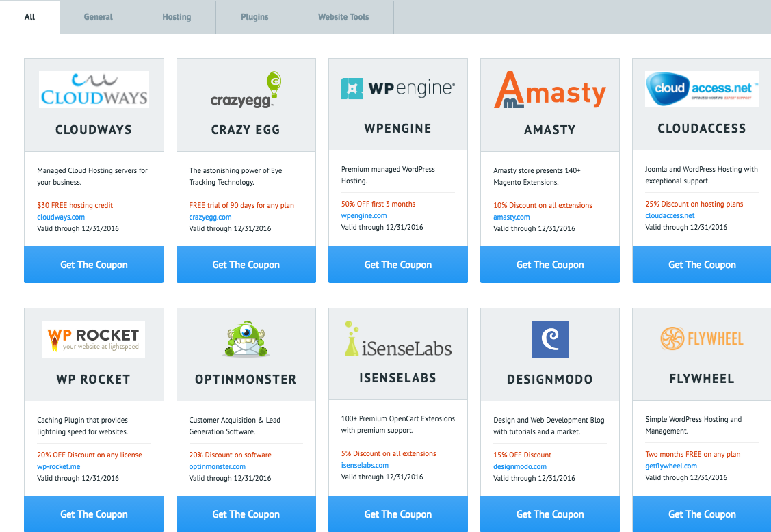Screen dimensions: 771x532
Task: Click the AMASTY card heading
Action: pos(550,130)
